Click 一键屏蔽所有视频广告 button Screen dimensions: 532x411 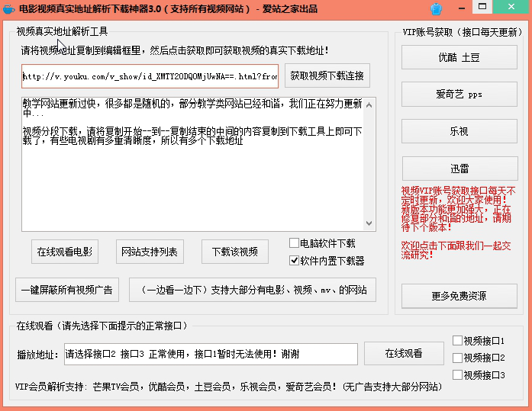[67, 290]
